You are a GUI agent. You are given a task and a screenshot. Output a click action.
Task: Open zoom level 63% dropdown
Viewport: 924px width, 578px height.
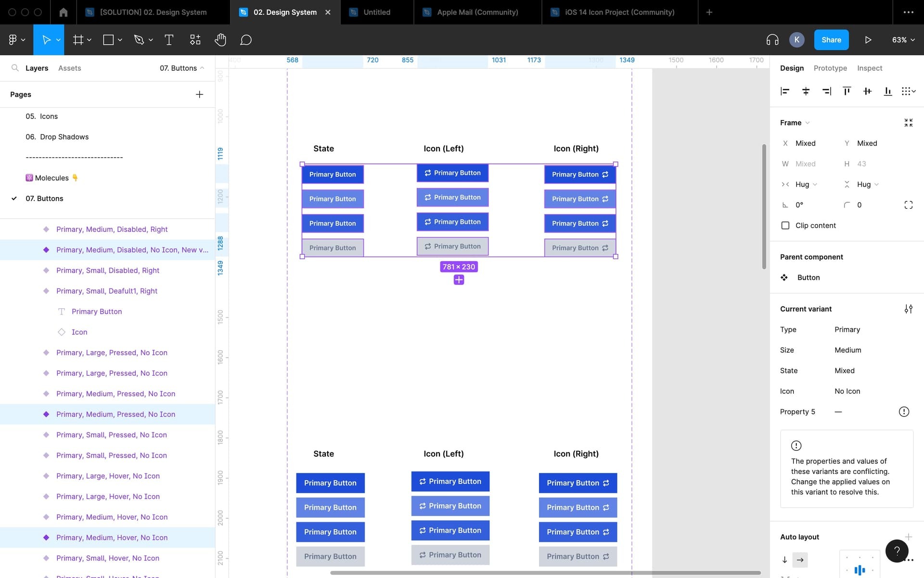tap(903, 39)
